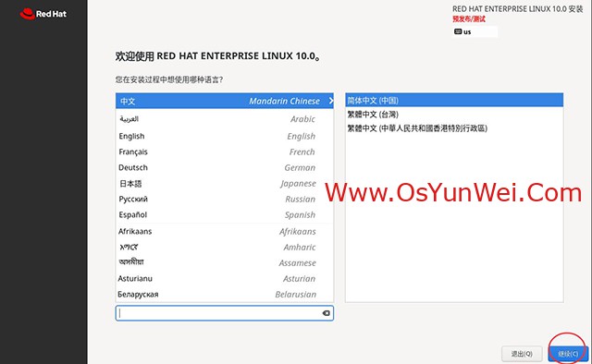Pick the Arabic language entry
Viewport: 592px width, 364px height.
point(225,119)
